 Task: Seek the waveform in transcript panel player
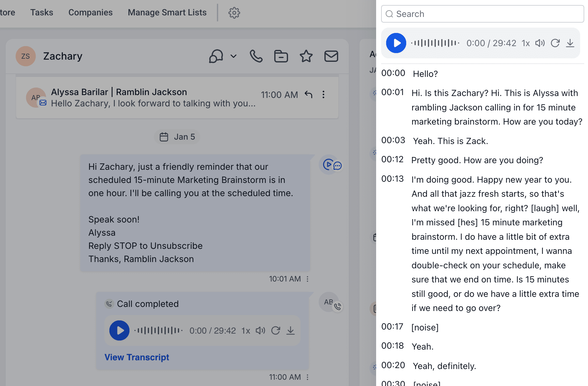point(435,43)
